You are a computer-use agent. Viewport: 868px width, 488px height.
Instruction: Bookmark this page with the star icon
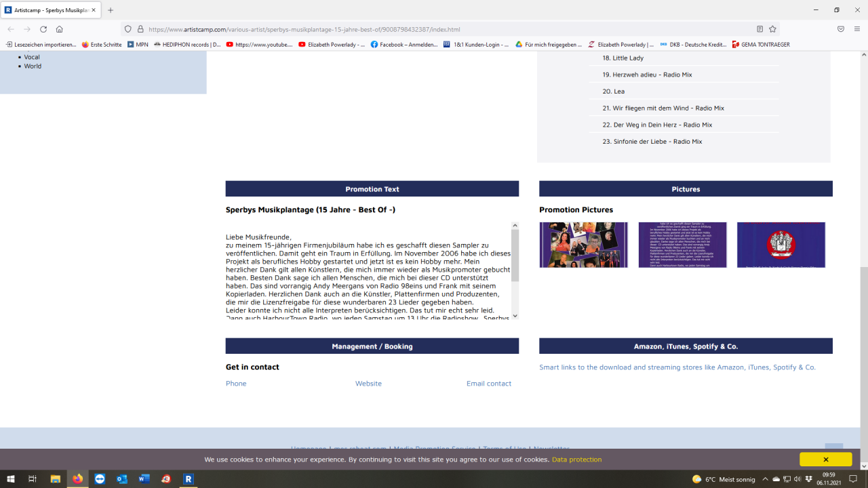pos(772,29)
